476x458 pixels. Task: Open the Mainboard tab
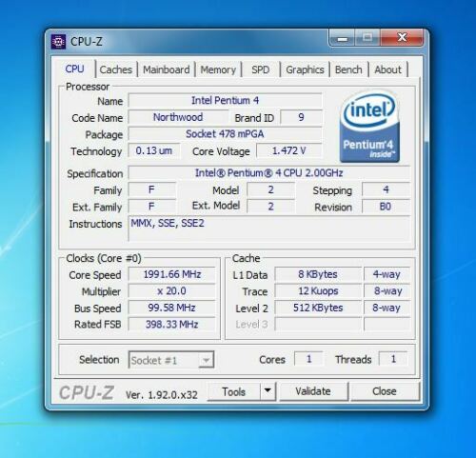167,70
